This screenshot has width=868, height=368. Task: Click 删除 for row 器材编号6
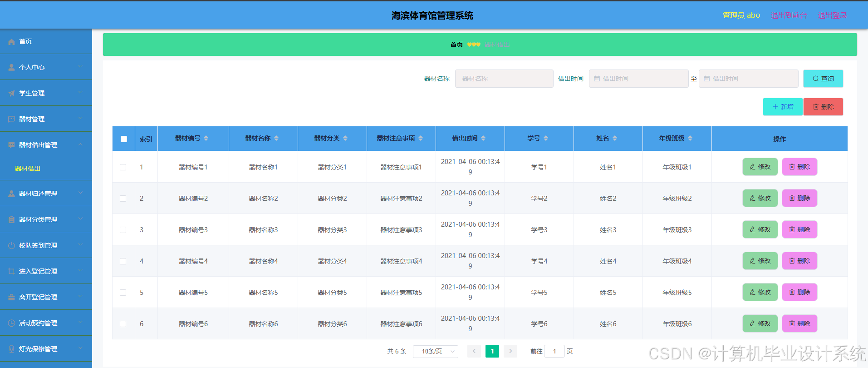[x=799, y=323]
